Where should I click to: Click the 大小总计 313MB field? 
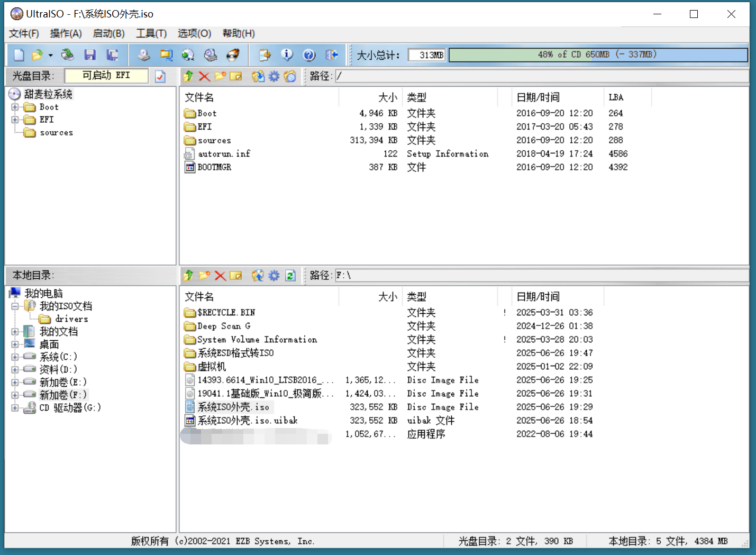tap(427, 55)
